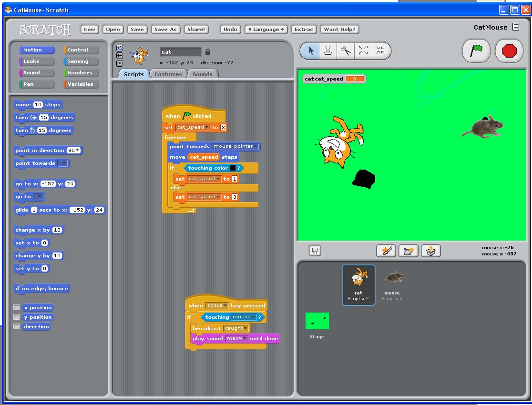Choose the shrink sprite tool
This screenshot has height=405, width=532.
point(380,51)
